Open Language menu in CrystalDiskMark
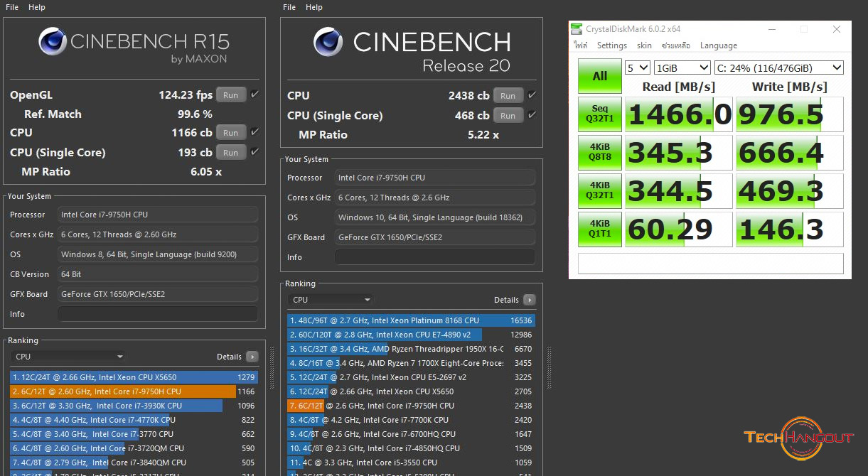This screenshot has width=868, height=476. [719, 45]
